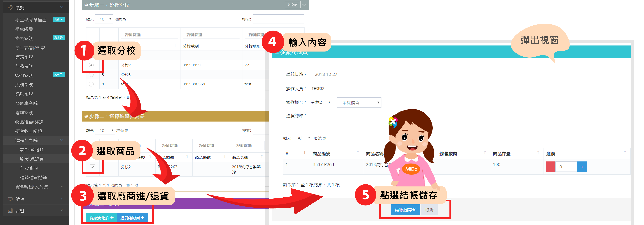Open the step one 10 results dropdown
644x225 pixels.
point(104,19)
